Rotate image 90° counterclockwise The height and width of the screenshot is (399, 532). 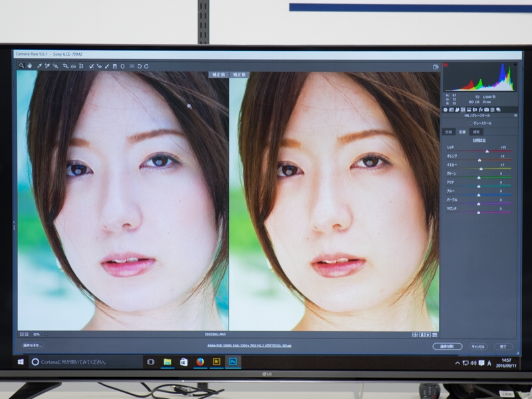pos(140,66)
